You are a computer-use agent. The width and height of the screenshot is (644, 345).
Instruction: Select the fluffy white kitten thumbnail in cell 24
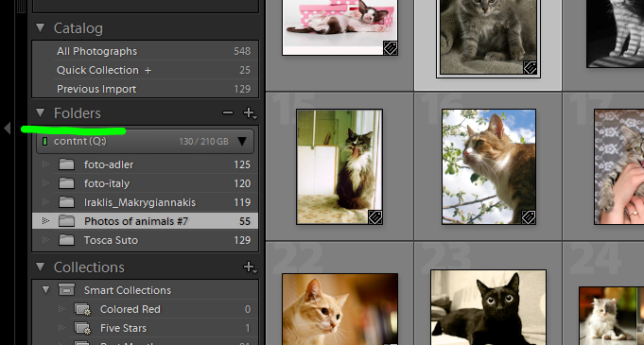click(x=612, y=316)
